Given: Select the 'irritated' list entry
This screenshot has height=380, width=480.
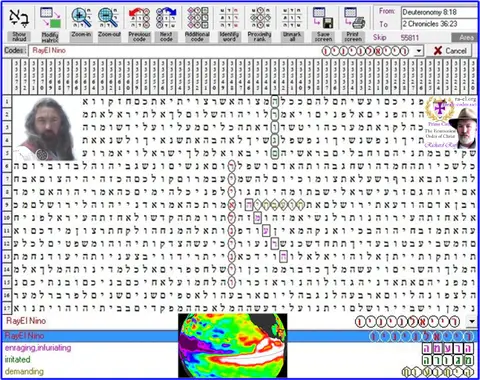Looking at the screenshot, I should click(x=17, y=359).
